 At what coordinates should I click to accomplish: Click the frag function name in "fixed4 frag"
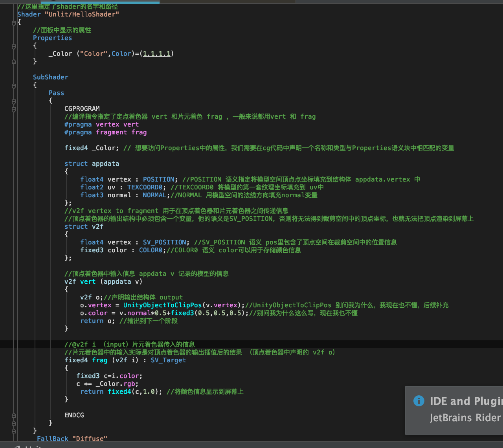click(99, 360)
